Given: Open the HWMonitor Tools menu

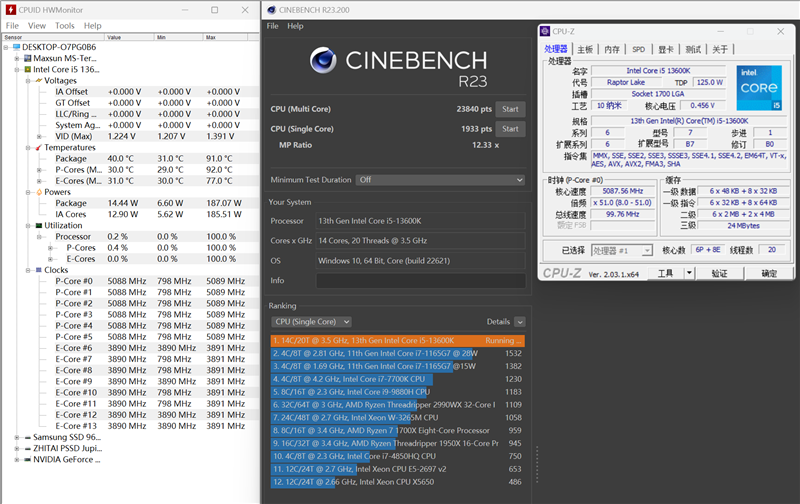Looking at the screenshot, I should click(x=65, y=26).
